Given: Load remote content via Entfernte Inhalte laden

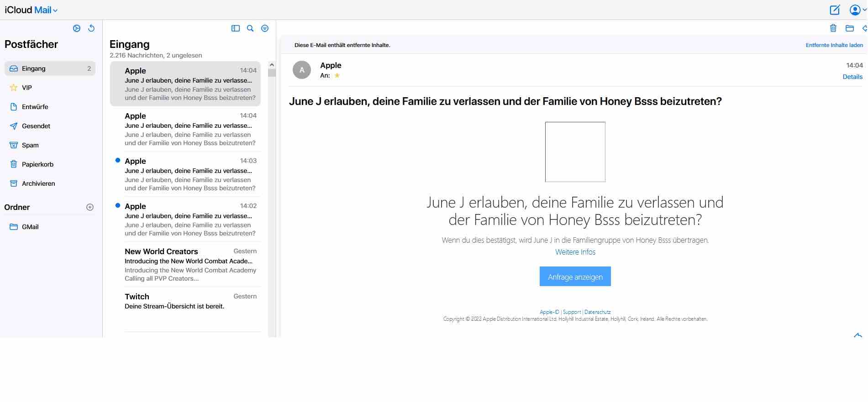Looking at the screenshot, I should [834, 45].
